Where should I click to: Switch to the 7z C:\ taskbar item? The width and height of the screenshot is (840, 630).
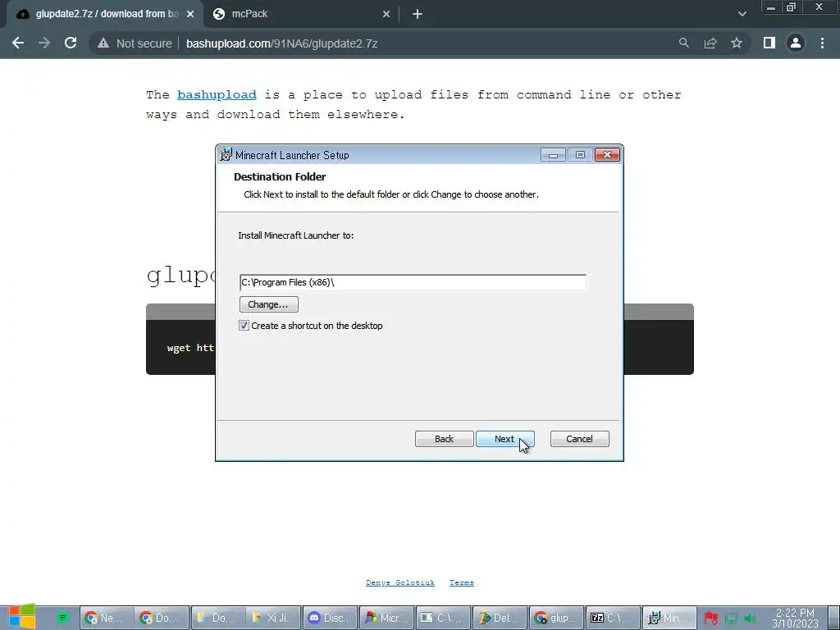click(613, 618)
